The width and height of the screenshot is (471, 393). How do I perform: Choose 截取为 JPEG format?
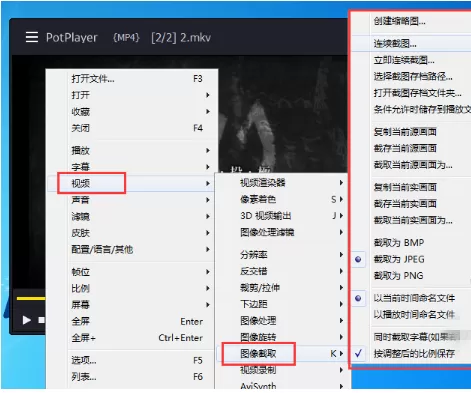[x=411, y=259]
